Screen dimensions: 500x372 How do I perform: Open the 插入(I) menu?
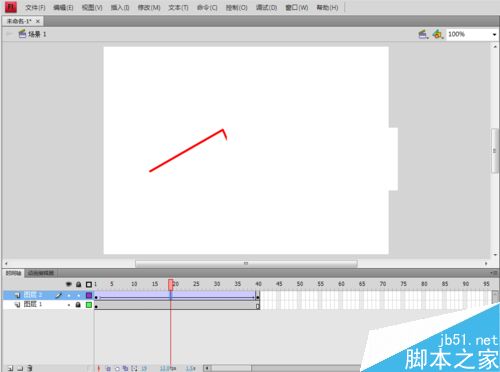pos(120,7)
